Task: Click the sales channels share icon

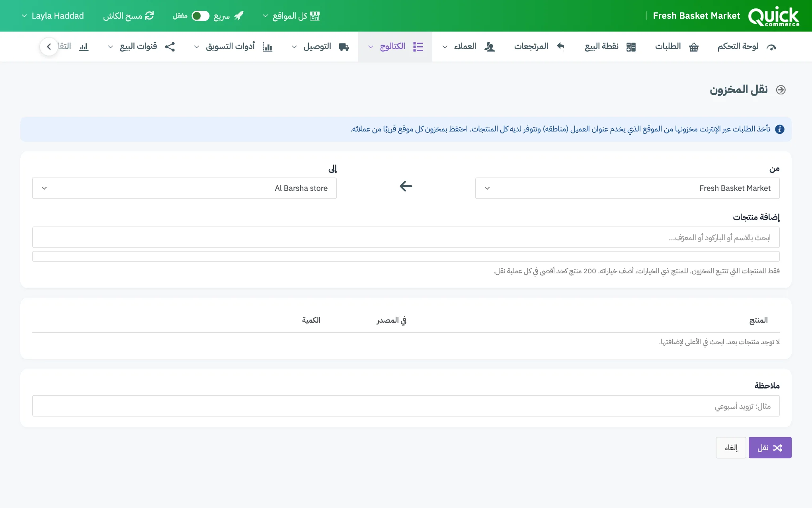Action: coord(170,47)
